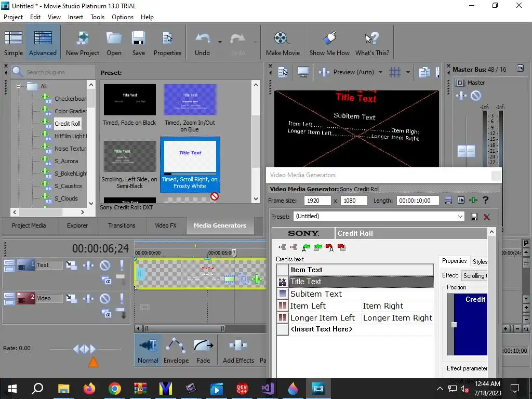532x399 pixels.
Task: Solo the Video track
Action: 122,298
